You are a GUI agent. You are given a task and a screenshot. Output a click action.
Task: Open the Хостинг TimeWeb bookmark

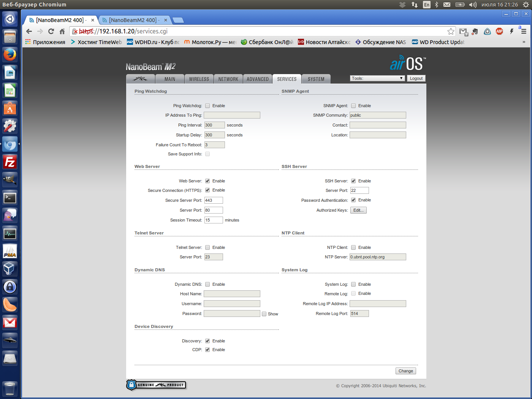pyautogui.click(x=96, y=42)
